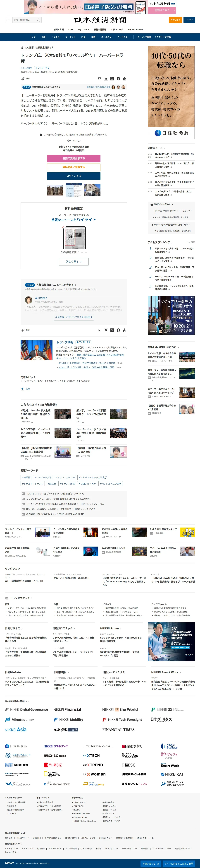Open the 朝刊・夕刊 menu item

[58, 29]
